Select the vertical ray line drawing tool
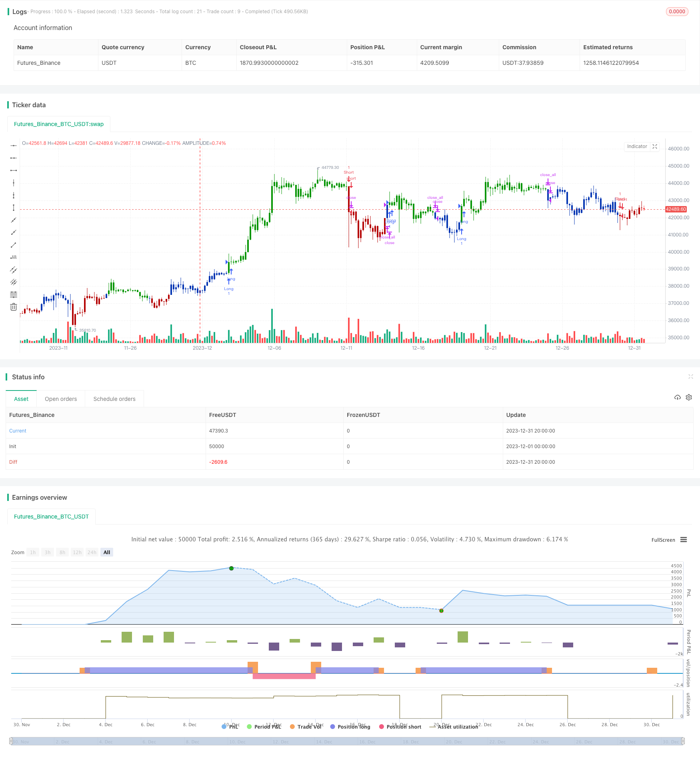700x757 pixels. click(x=14, y=195)
